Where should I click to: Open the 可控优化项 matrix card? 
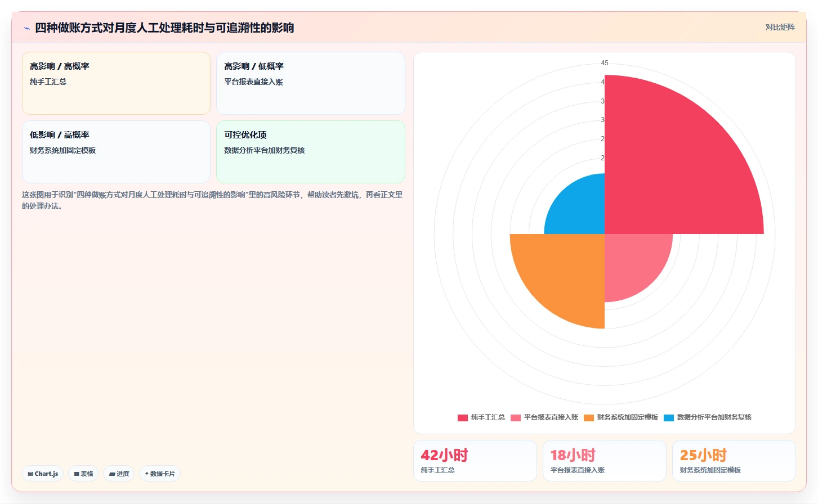click(x=311, y=152)
